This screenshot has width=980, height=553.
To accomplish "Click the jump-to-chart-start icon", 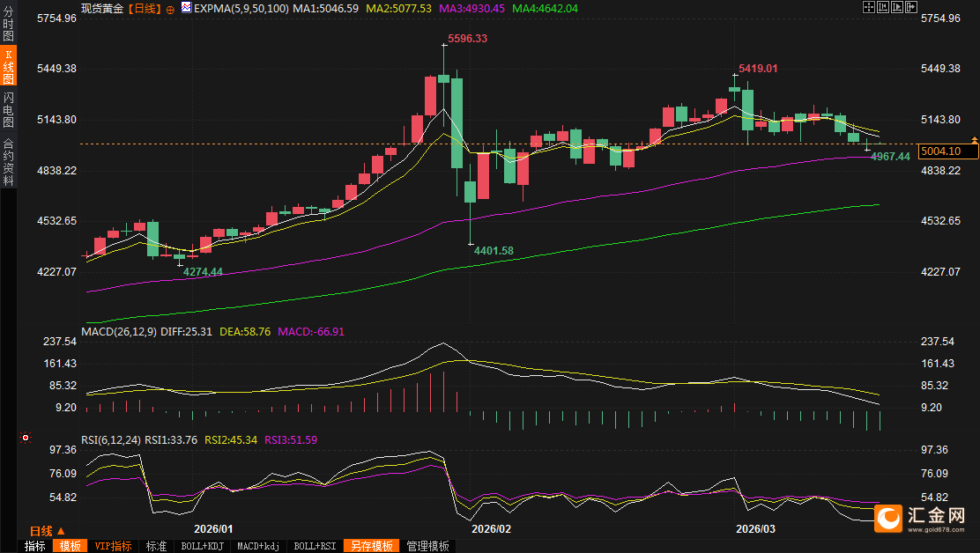I will (x=882, y=7).
